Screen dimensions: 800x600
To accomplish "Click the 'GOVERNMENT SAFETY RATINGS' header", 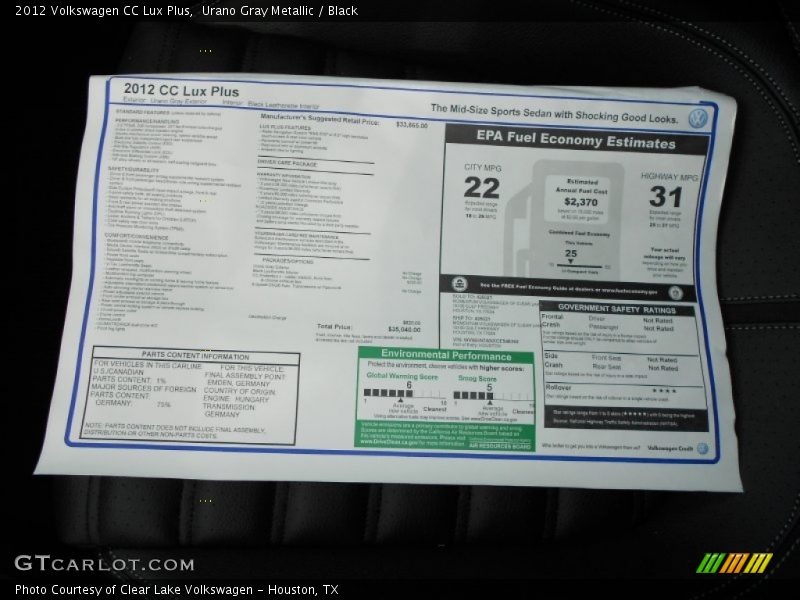I will tap(616, 309).
